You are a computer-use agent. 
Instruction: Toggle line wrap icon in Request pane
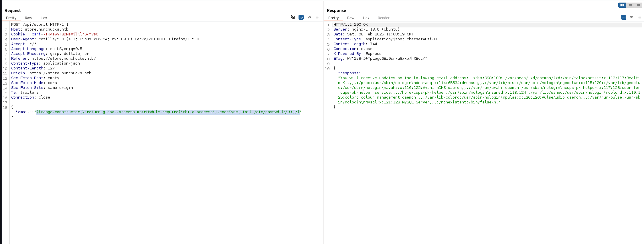[x=301, y=17]
